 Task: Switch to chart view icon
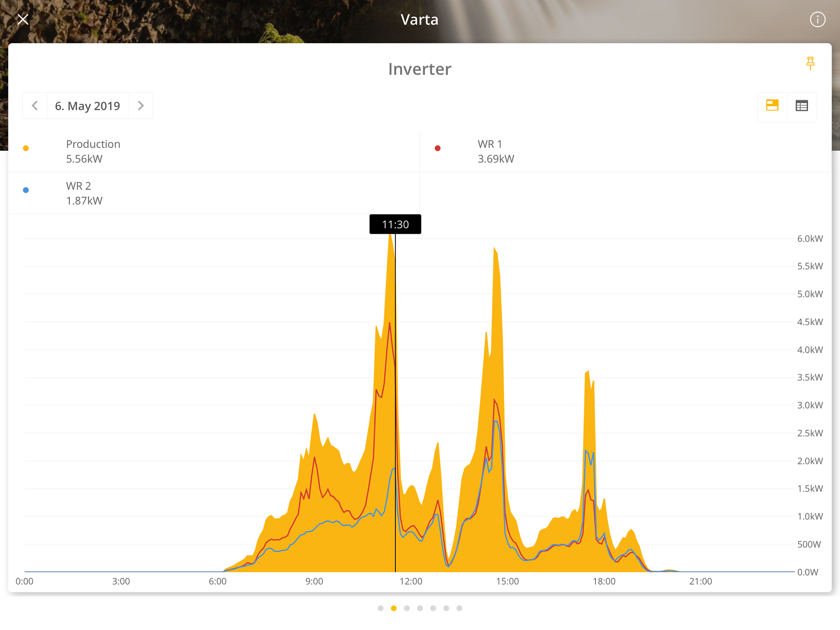(772, 105)
